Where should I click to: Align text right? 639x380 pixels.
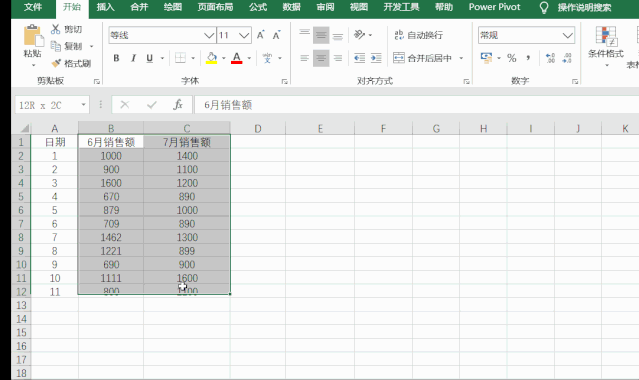[x=338, y=58]
